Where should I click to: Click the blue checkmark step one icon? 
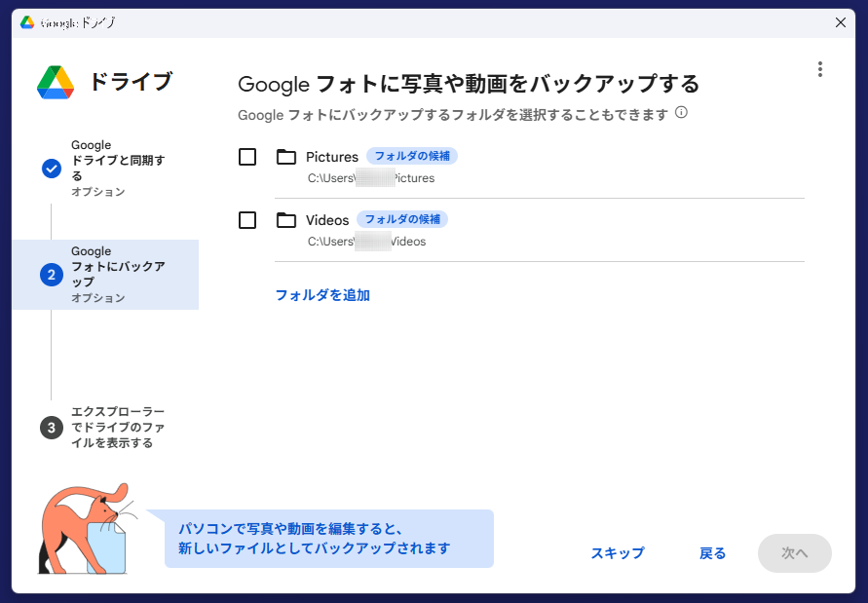tap(52, 169)
